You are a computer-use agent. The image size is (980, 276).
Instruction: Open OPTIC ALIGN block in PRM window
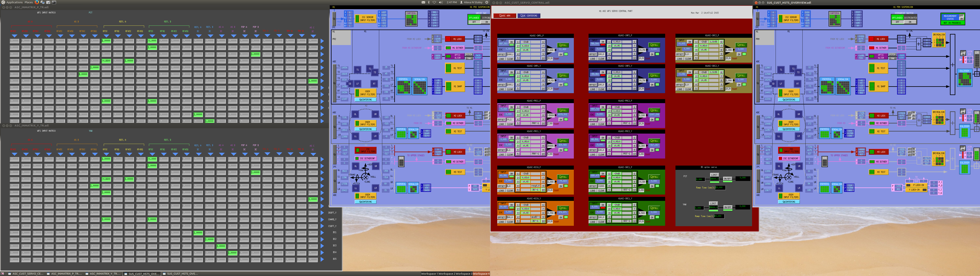(x=879, y=56)
